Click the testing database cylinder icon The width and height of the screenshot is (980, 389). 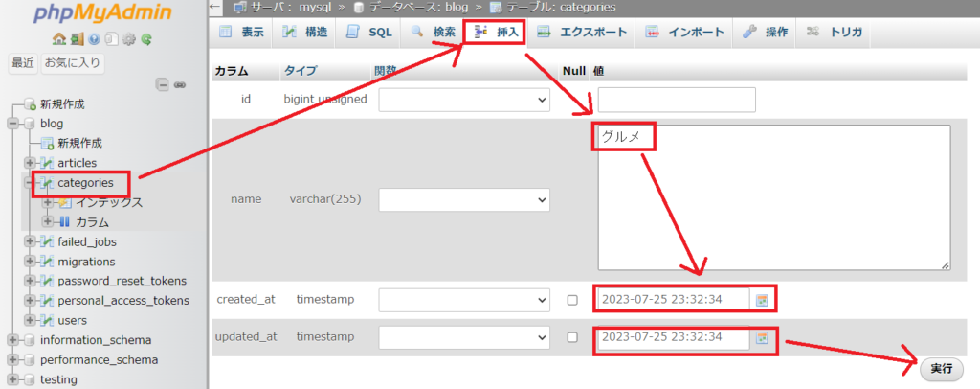click(x=29, y=379)
